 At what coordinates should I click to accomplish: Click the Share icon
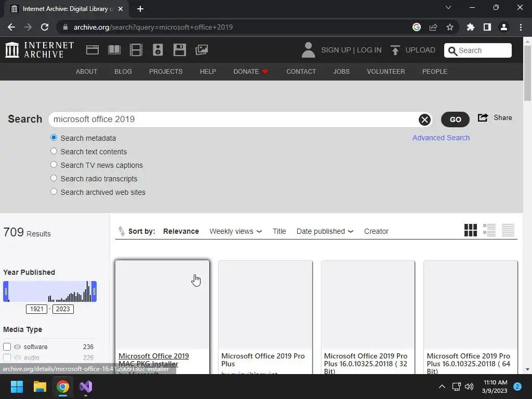pos(483,118)
